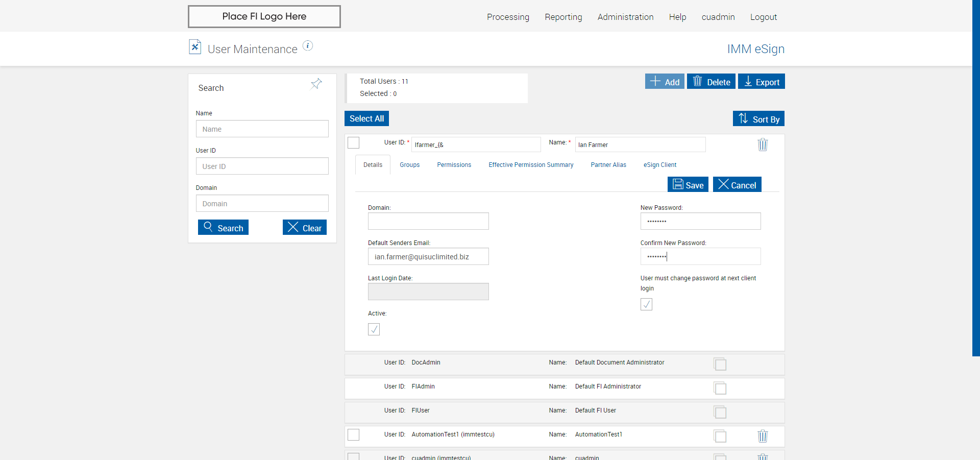Image resolution: width=980 pixels, height=460 pixels.
Task: Select the AutomationTest1 row checkbox
Action: (x=353, y=434)
